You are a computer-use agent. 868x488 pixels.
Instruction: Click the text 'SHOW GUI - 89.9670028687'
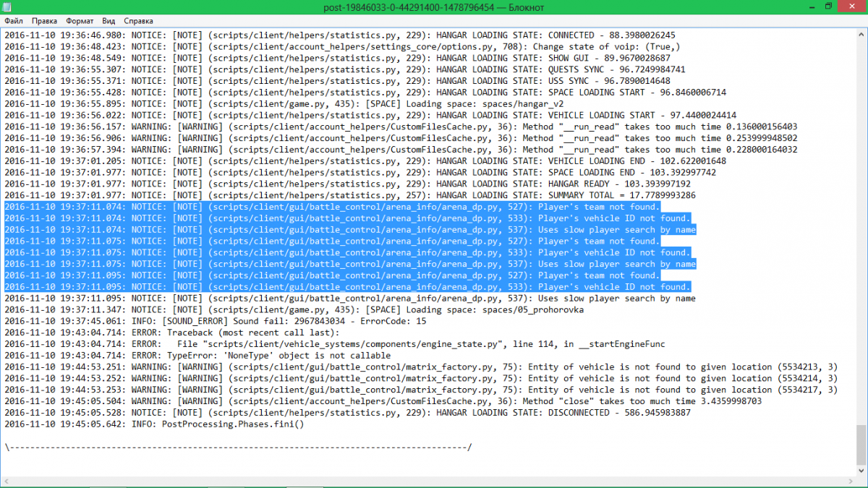click(x=610, y=58)
